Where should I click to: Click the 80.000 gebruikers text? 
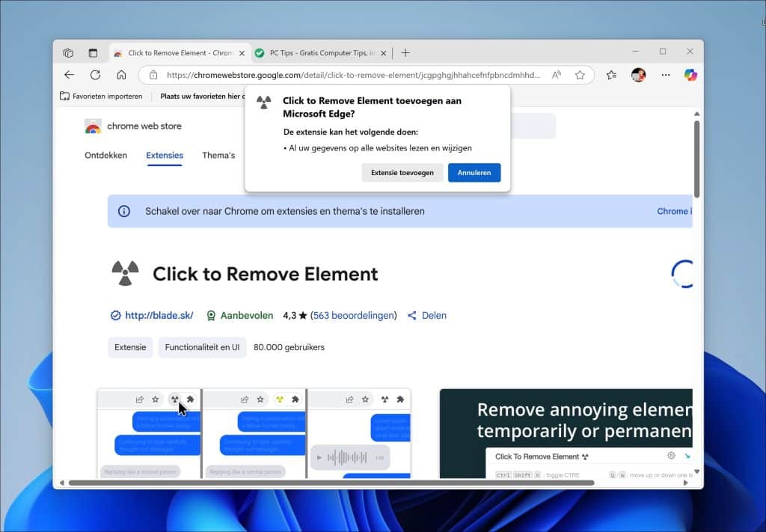(x=289, y=347)
